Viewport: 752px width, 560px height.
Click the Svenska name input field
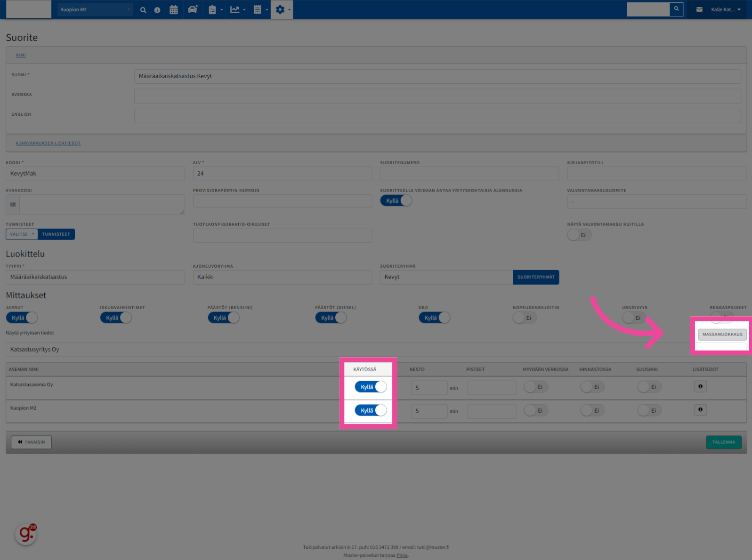pos(437,96)
